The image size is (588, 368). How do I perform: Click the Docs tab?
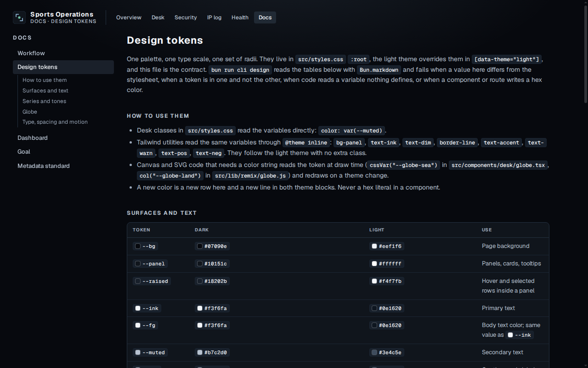[265, 17]
